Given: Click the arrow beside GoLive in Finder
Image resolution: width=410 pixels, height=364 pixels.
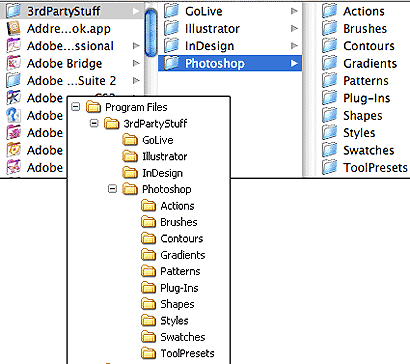Looking at the screenshot, I should pos(294,11).
